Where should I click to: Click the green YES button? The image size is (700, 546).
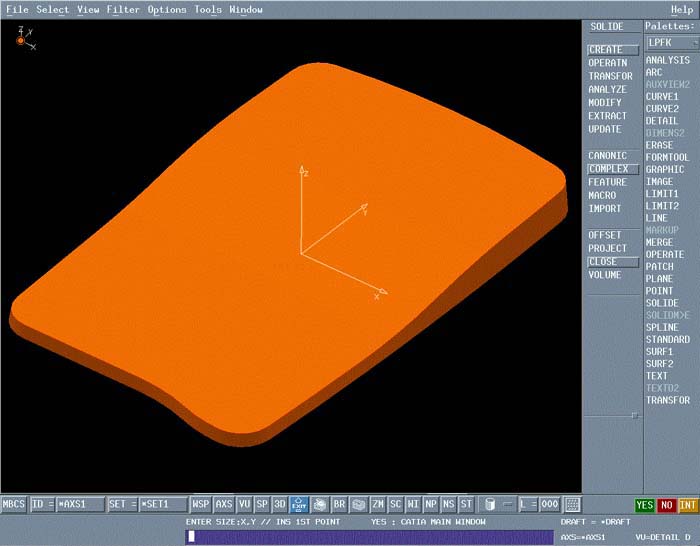(645, 505)
